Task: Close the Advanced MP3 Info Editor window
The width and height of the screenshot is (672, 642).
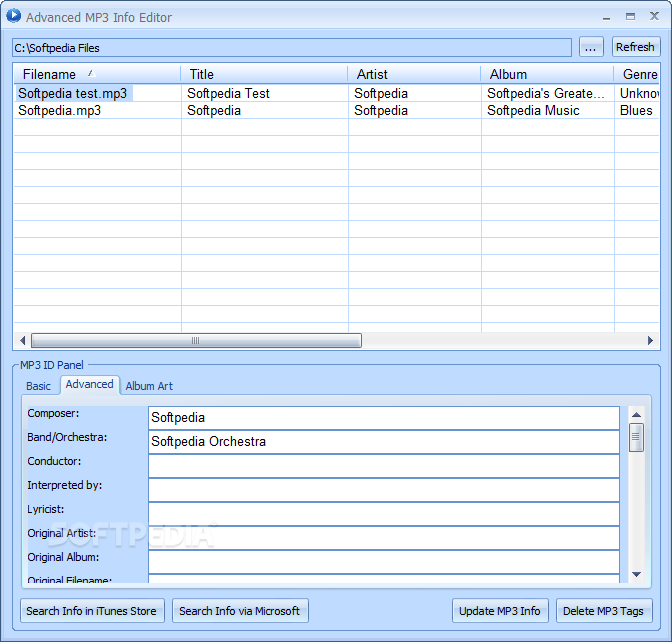Action: pos(654,16)
